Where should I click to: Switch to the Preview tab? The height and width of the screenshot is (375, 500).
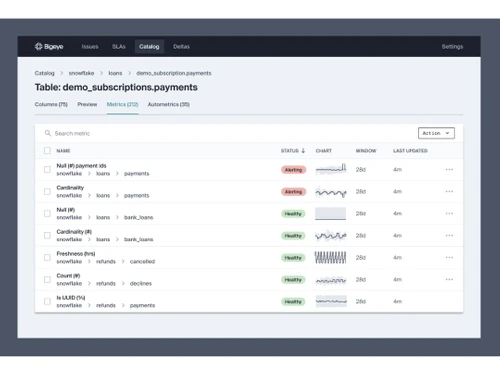point(87,104)
